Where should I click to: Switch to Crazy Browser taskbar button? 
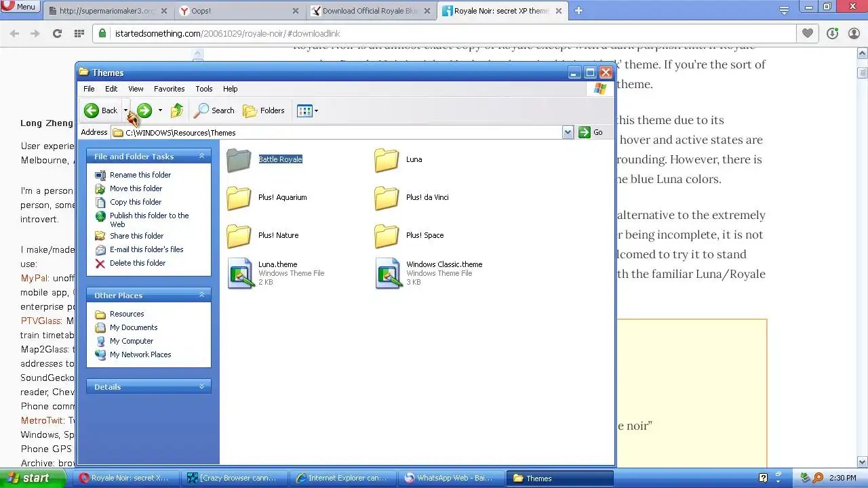[235, 478]
